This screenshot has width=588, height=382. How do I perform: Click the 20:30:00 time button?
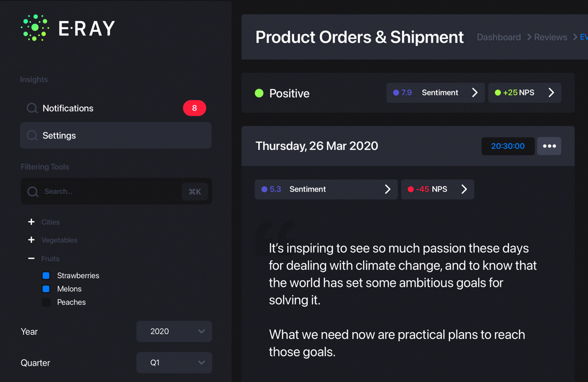pos(507,146)
